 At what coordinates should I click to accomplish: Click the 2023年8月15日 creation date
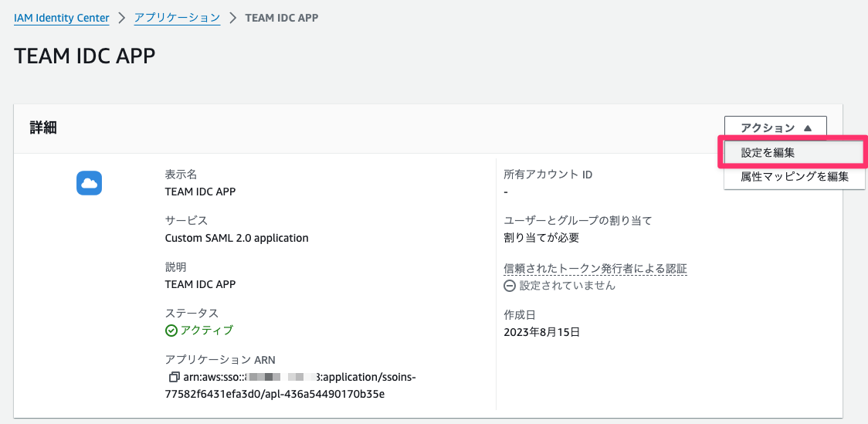point(541,333)
